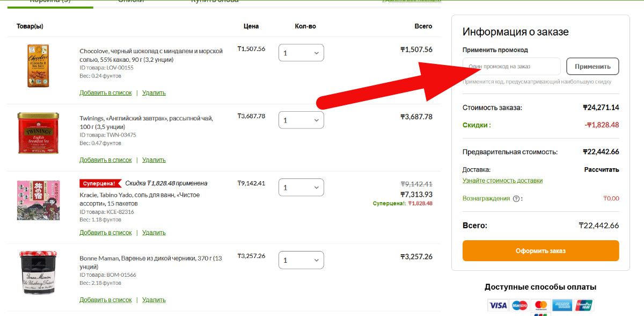Focus the promo code input field
Screen dimensions: 644x316
pyautogui.click(x=511, y=67)
